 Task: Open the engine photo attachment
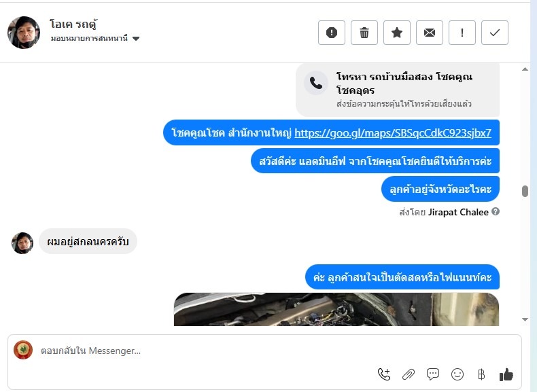coord(336,309)
